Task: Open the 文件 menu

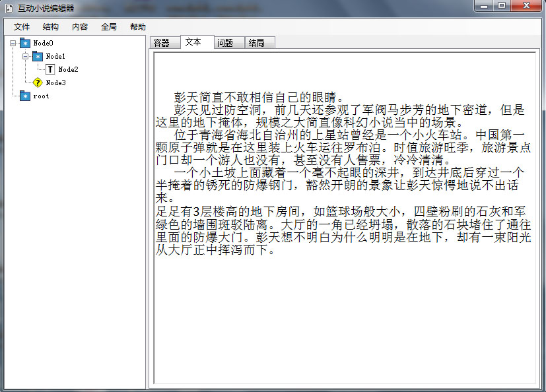Action: 22,27
